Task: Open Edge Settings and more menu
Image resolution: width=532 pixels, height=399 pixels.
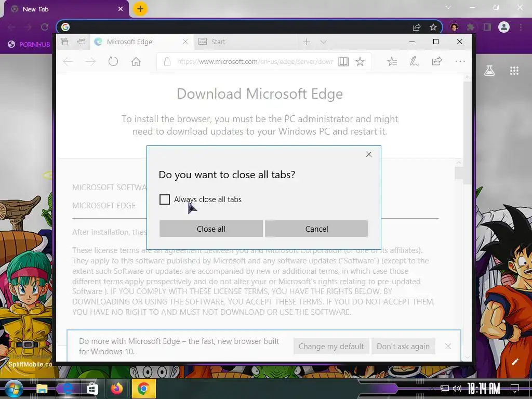Action: coord(460,61)
